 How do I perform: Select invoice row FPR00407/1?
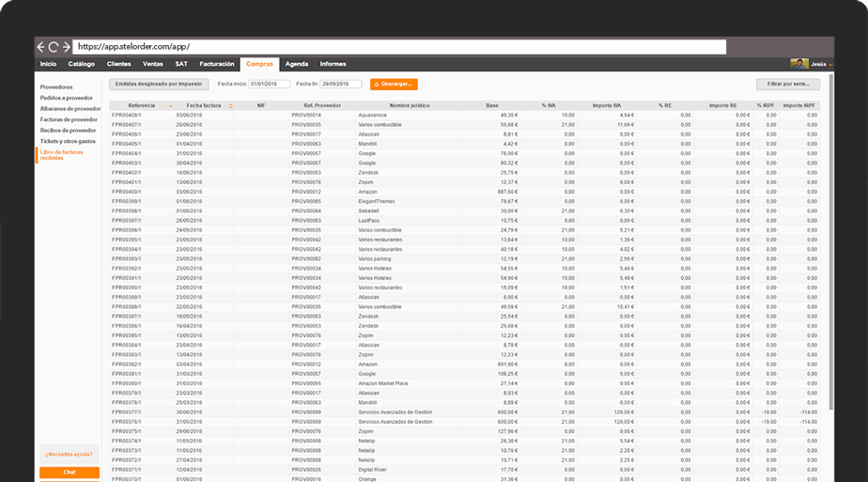464,125
